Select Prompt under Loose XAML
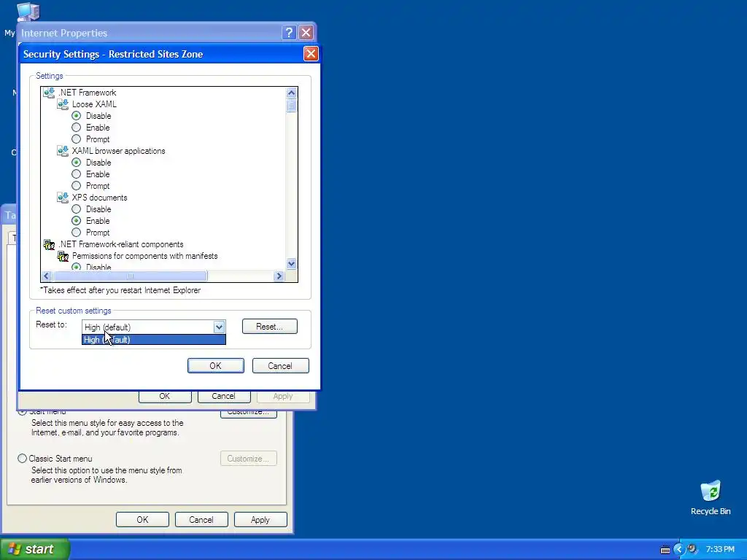This screenshot has height=560, width=747. point(76,139)
